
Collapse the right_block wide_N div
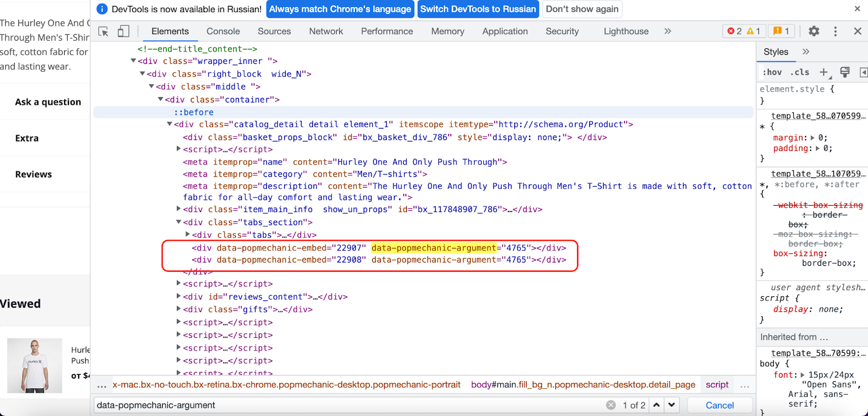point(143,74)
